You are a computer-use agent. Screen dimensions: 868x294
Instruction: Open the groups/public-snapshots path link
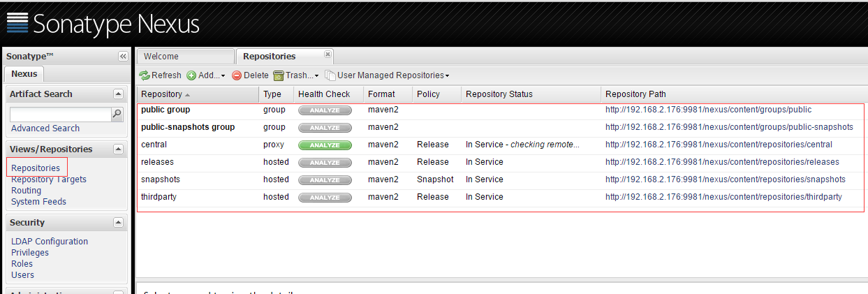pos(729,127)
